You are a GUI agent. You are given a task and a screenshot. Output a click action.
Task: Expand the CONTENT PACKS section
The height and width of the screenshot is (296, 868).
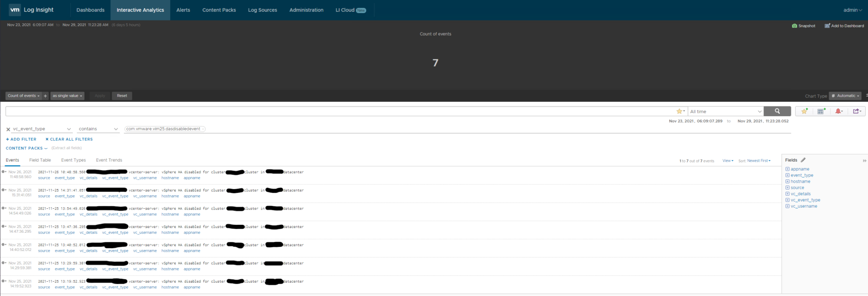(26, 148)
